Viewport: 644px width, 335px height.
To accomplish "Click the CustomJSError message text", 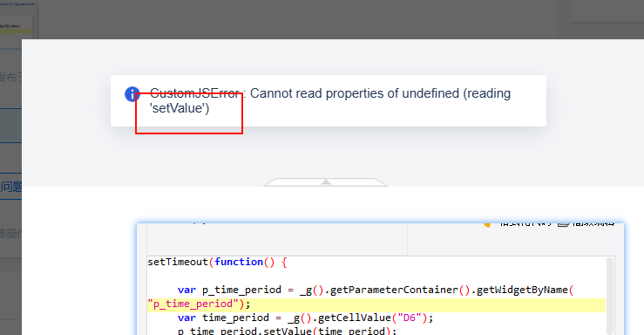I will pyautogui.click(x=330, y=100).
